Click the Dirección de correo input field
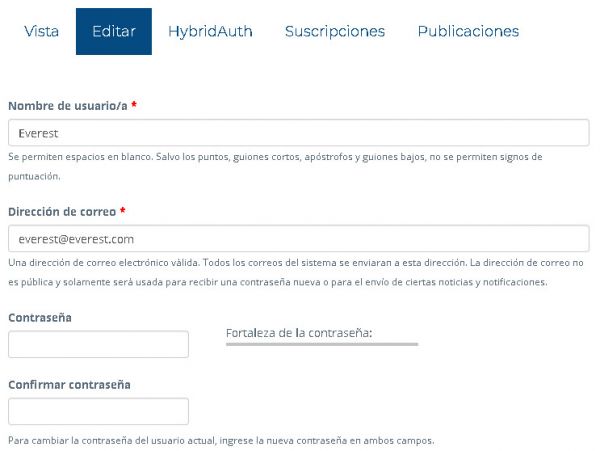This screenshot has width=600, height=451. (298, 239)
